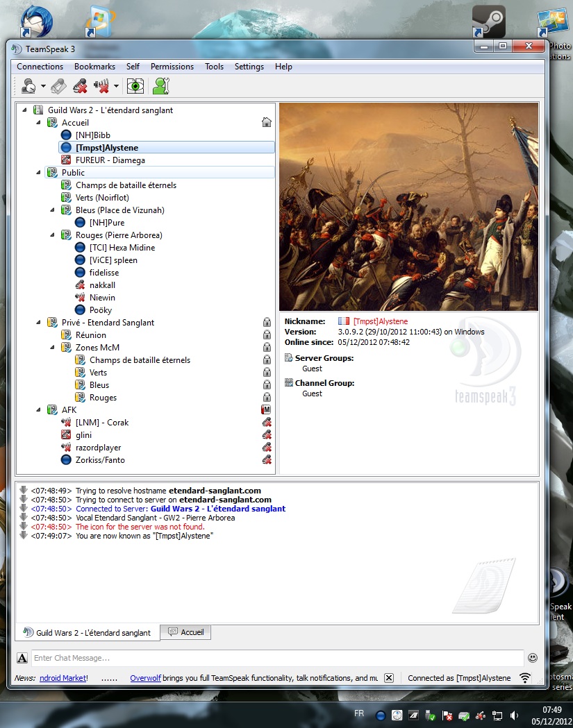Screen dimensions: 573x728
Task: Click the FR language indicator in taskbar
Action: point(359,713)
